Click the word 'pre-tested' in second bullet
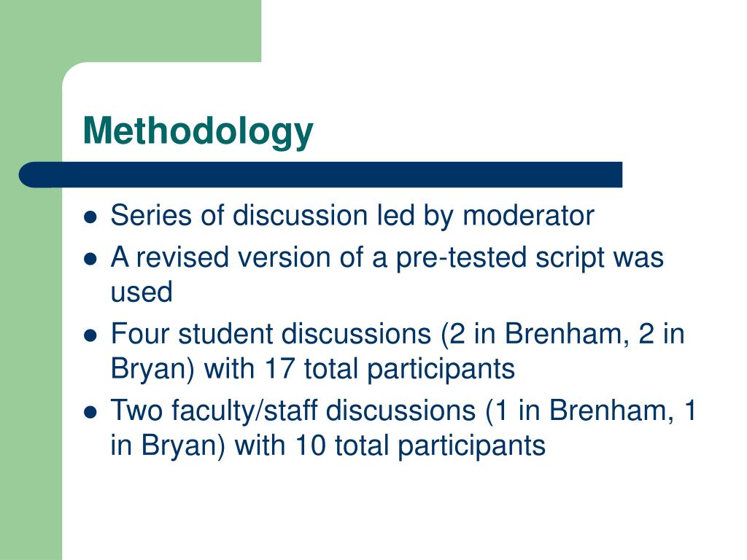The image size is (747, 560). tap(461, 257)
